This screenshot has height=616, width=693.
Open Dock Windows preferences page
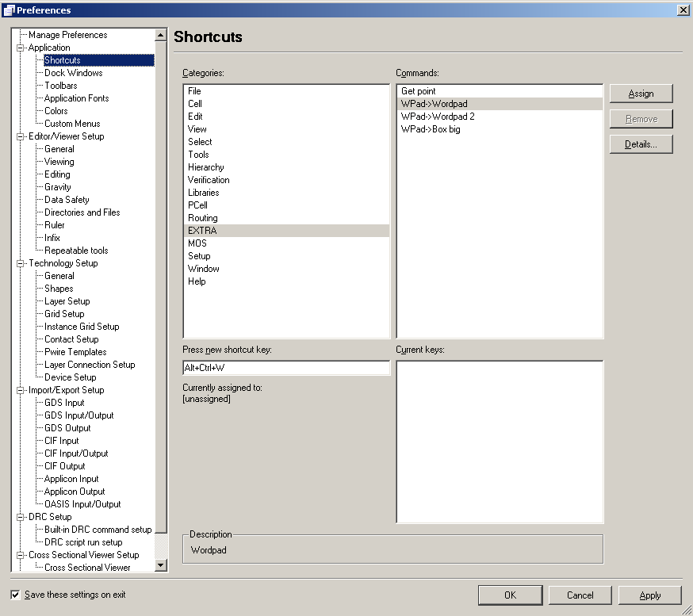coord(73,73)
